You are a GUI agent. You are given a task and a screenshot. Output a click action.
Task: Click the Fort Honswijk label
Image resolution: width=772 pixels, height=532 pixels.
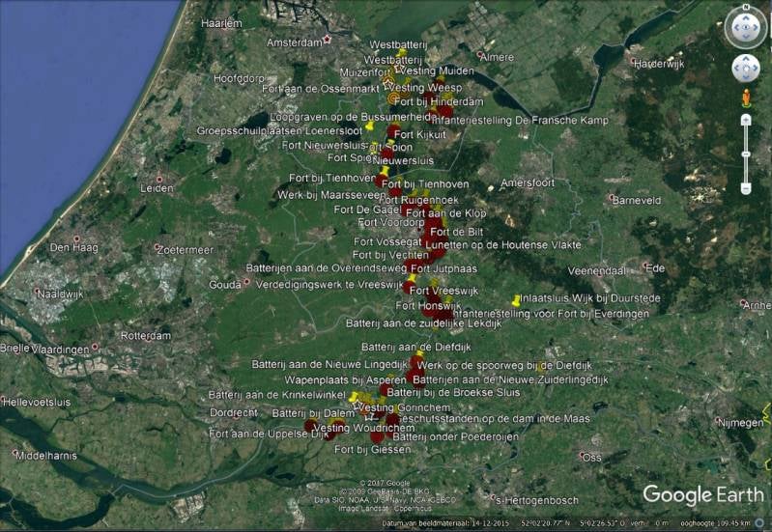pyautogui.click(x=428, y=306)
